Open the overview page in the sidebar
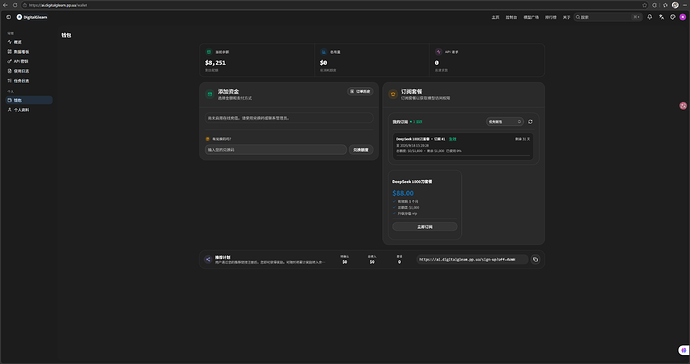Viewport: 690px width, 364px height. pyautogui.click(x=29, y=42)
